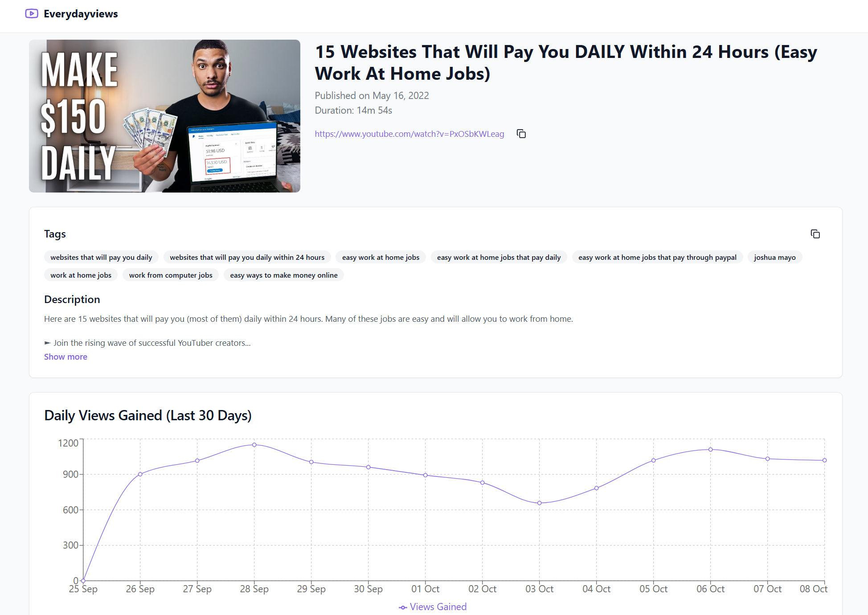Click 'easy work at home jobs' tag

pos(381,257)
